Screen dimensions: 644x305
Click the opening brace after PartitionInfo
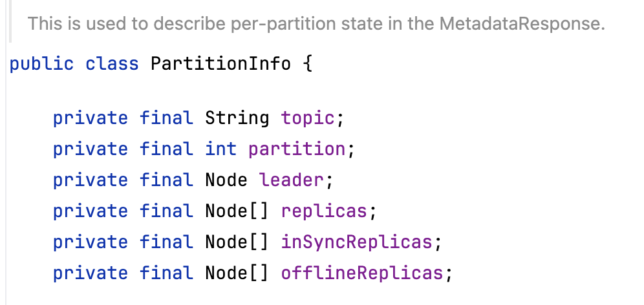(307, 64)
